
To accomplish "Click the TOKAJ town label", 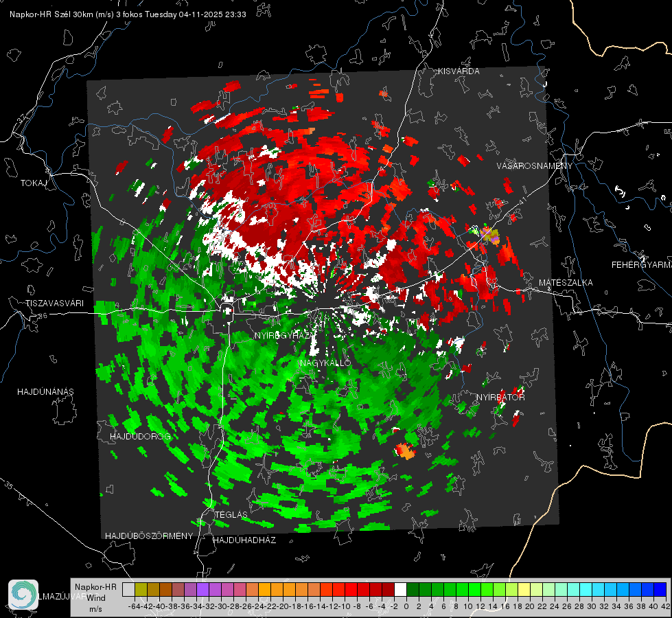I will [x=34, y=183].
